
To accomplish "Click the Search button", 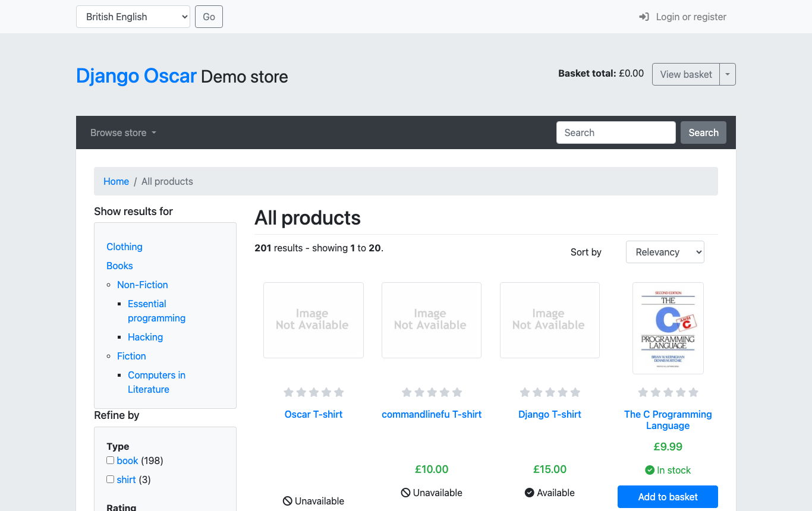I will 703,133.
